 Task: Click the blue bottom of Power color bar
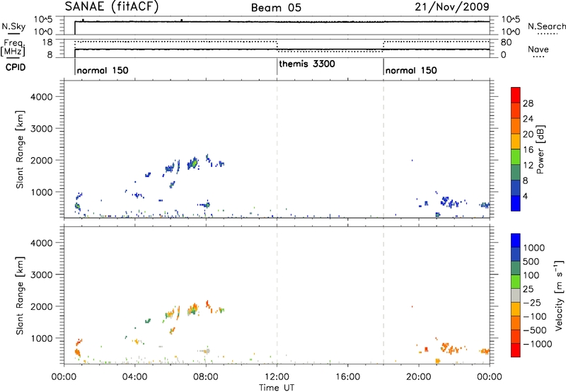(516, 203)
